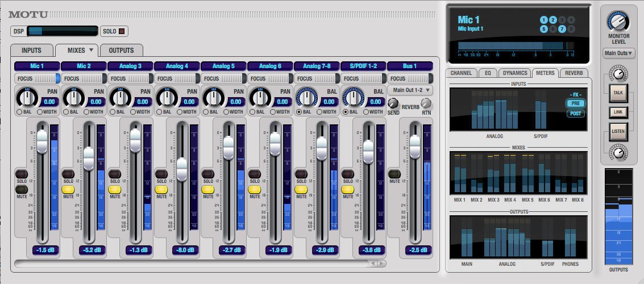The height and width of the screenshot is (284, 644).
Task: Open the OUTPUTS tab
Action: [x=121, y=51]
